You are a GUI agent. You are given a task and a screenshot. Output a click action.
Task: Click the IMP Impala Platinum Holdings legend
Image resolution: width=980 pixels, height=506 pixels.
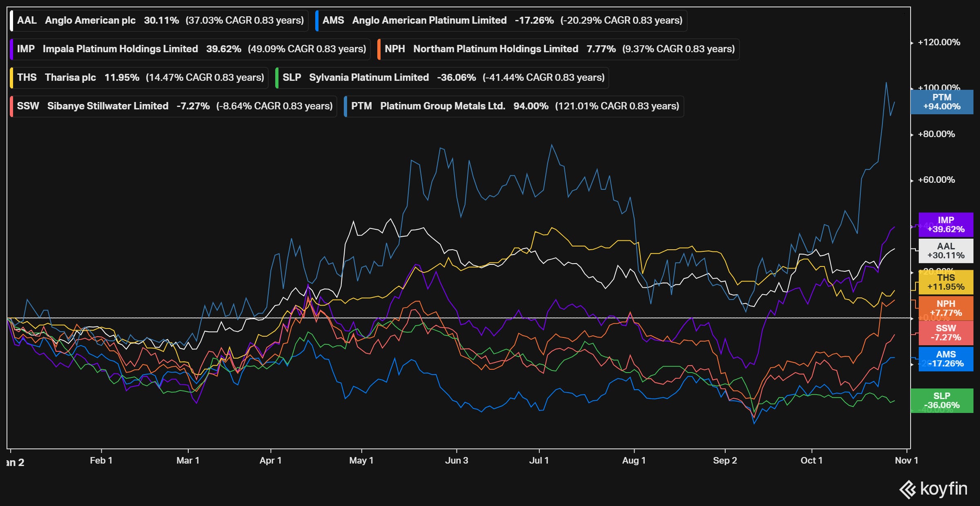pos(191,49)
